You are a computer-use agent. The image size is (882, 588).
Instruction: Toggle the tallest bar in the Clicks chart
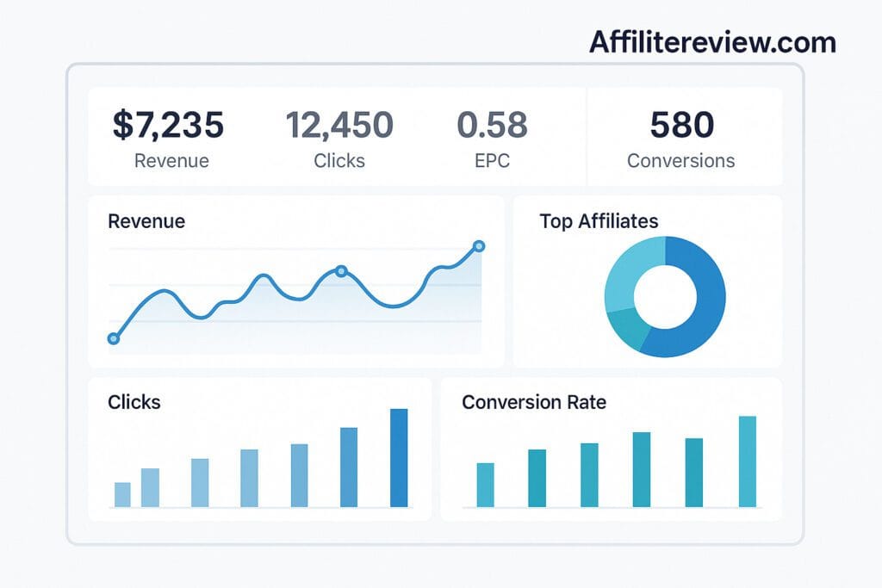401,456
